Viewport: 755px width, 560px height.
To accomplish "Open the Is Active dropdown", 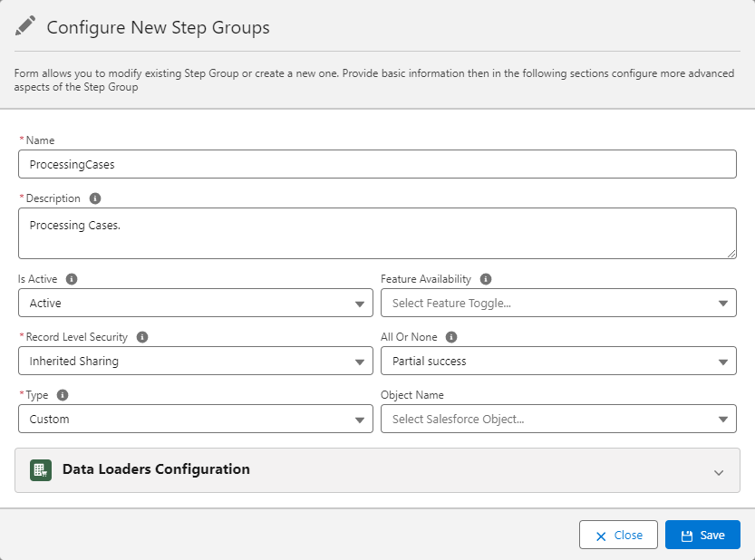I will [x=195, y=304].
